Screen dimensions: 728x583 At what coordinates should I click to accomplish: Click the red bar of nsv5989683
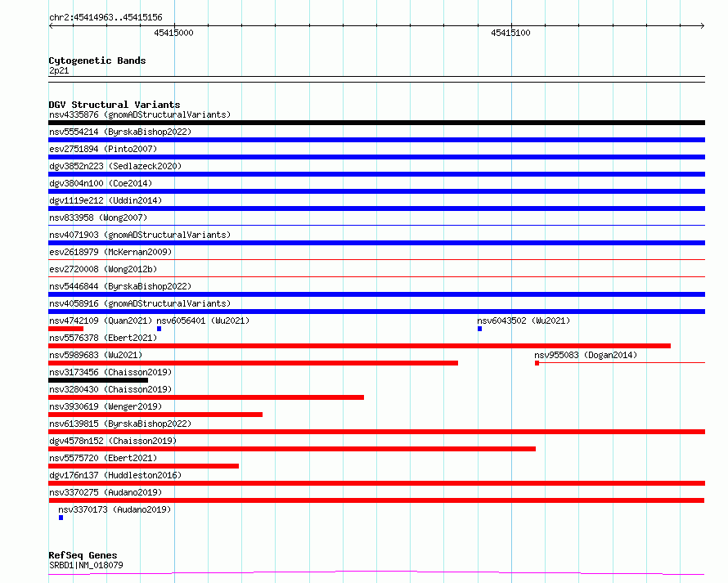[x=253, y=363]
